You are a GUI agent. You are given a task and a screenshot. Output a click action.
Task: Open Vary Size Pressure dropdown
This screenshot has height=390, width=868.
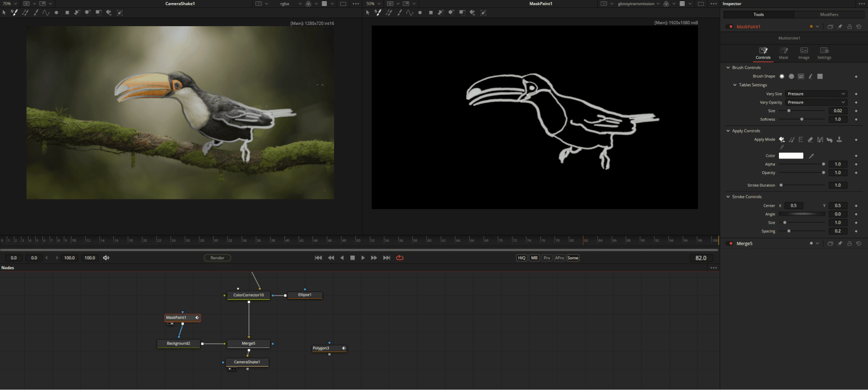[816, 94]
